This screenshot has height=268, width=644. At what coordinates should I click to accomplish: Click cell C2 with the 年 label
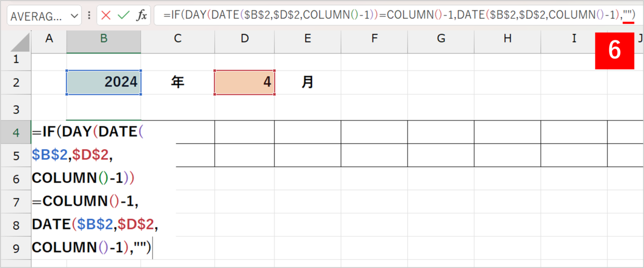(x=178, y=83)
